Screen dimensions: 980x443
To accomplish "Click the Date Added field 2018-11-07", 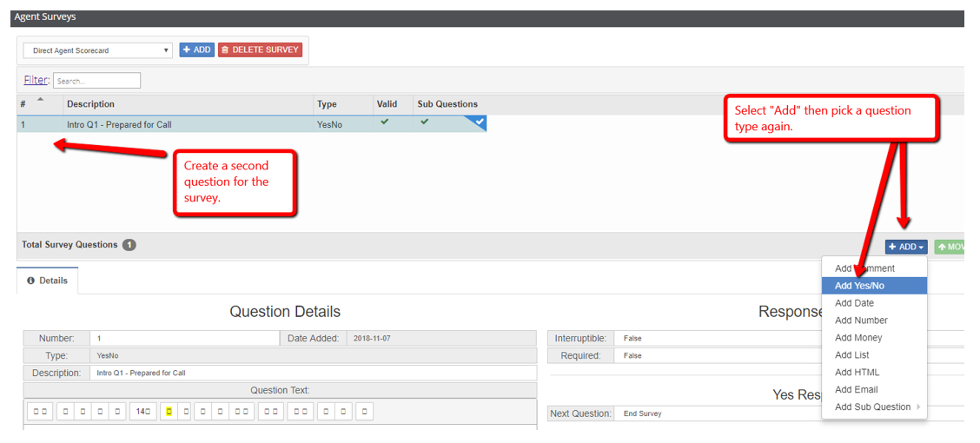I will (x=440, y=338).
